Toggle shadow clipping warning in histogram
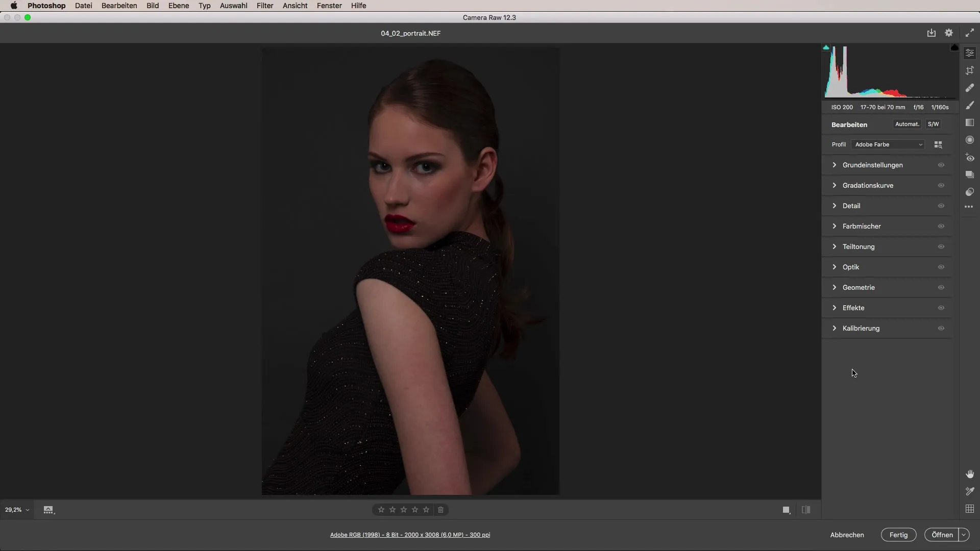Screen dimensions: 980x551 point(826,47)
